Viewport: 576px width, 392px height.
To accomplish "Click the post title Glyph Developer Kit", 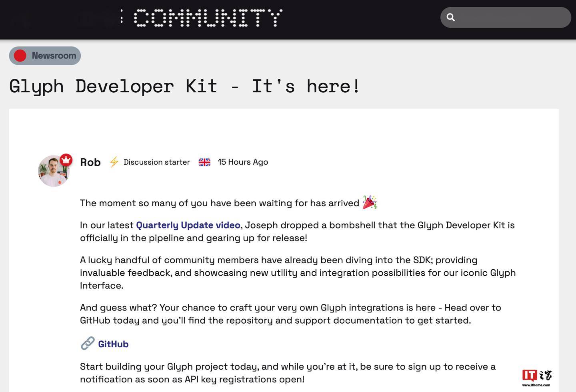I will pos(185,86).
